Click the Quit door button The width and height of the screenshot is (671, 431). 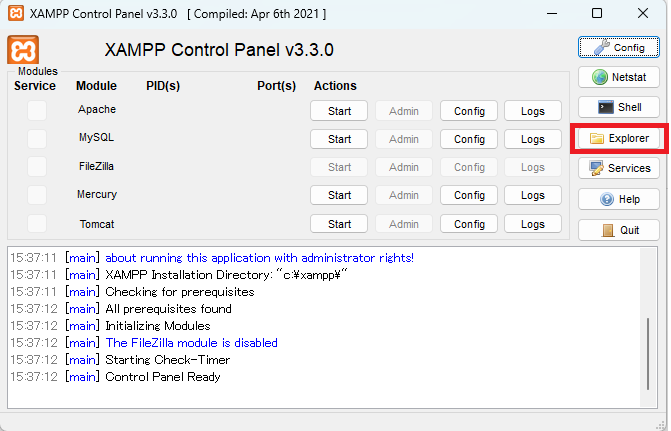click(x=618, y=230)
